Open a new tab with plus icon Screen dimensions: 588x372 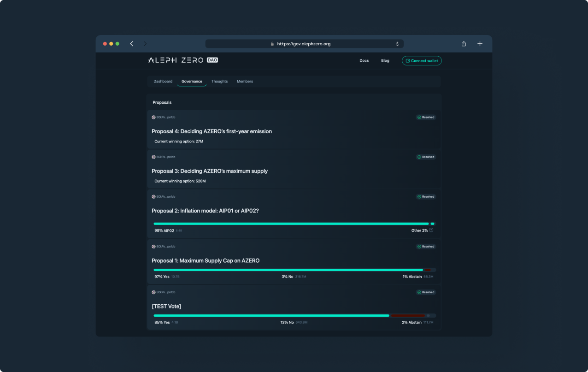[480, 44]
